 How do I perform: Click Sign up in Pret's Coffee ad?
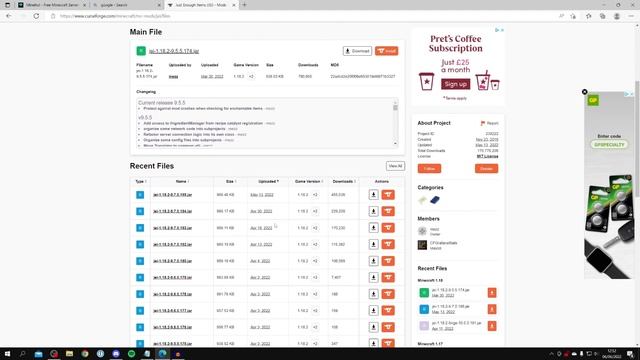click(x=456, y=84)
